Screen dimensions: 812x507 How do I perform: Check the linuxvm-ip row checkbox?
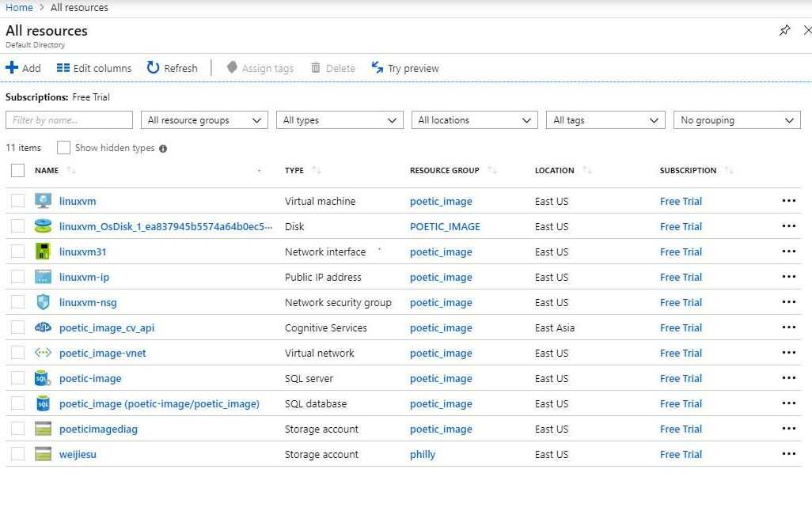click(x=17, y=277)
